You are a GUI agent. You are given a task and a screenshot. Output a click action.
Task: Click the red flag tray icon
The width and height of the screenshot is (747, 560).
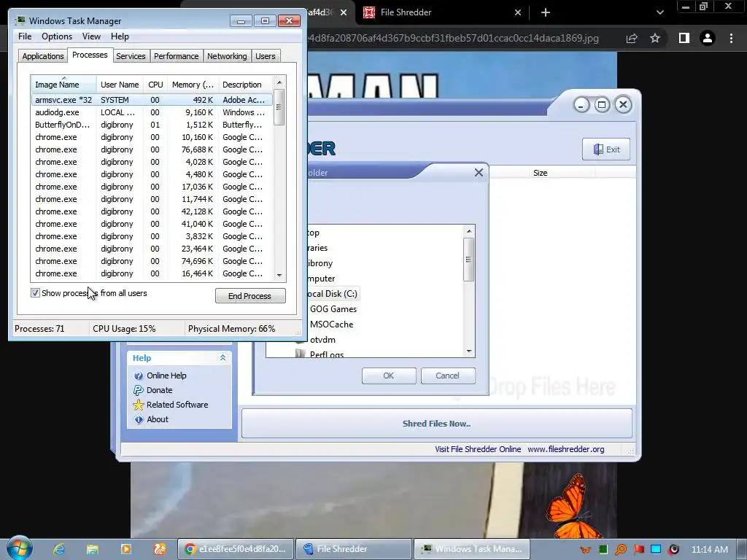pos(638,550)
